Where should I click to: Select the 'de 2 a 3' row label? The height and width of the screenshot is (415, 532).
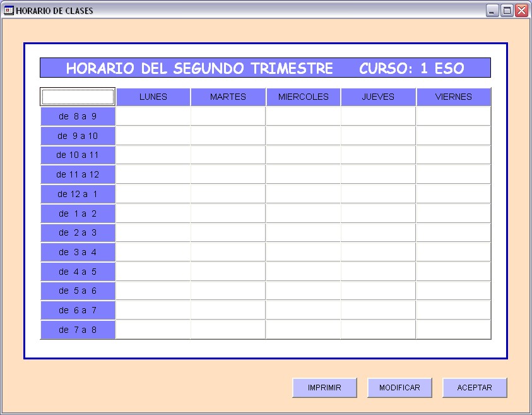(78, 232)
